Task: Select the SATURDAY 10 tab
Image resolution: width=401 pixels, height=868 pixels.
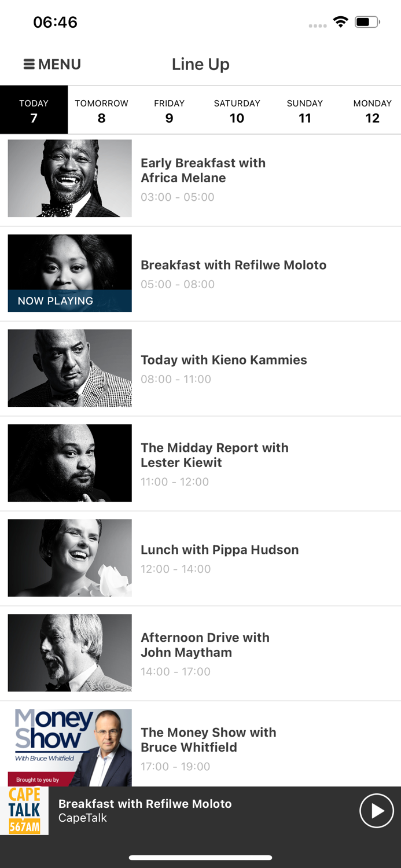Action: (x=237, y=110)
